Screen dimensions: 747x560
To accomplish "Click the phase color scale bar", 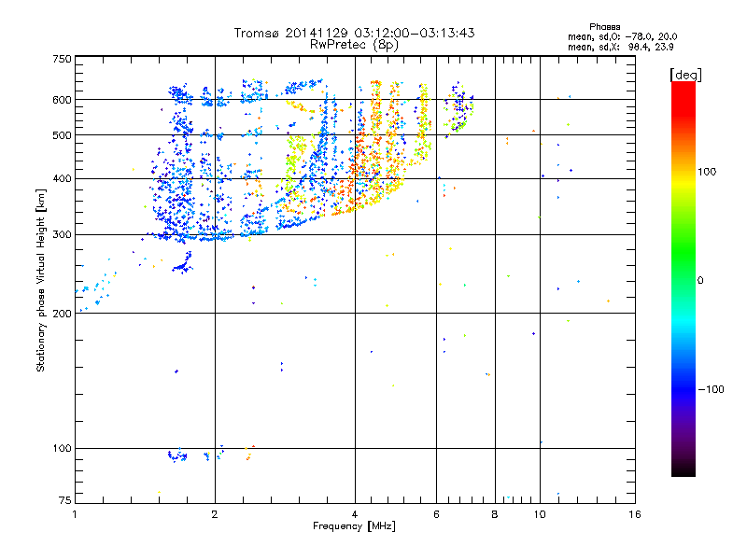I will tap(684, 279).
